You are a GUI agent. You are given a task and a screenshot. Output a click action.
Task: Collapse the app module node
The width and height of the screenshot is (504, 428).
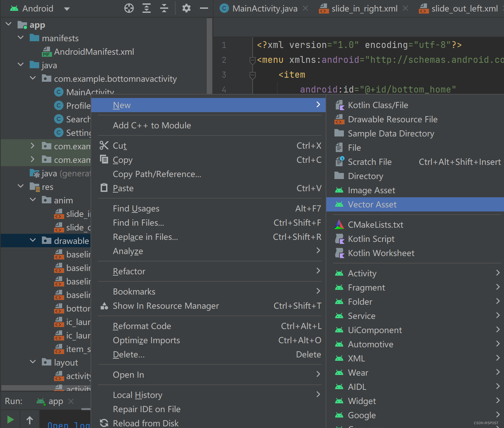point(9,24)
